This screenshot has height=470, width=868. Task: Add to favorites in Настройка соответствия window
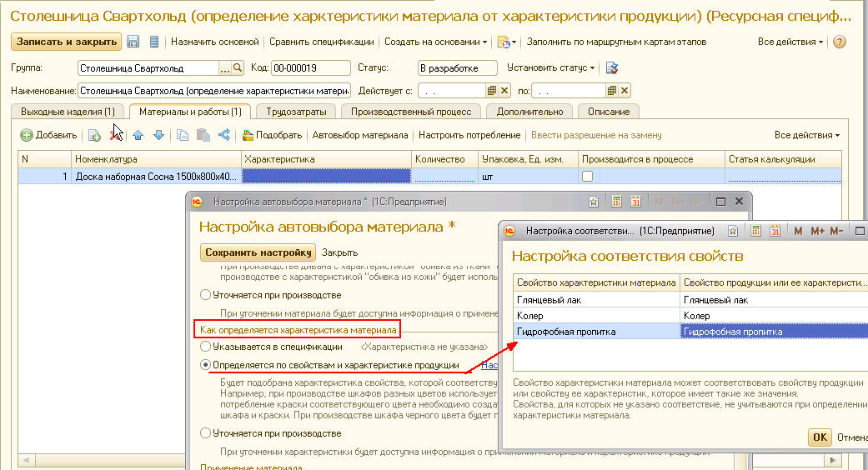(x=732, y=231)
